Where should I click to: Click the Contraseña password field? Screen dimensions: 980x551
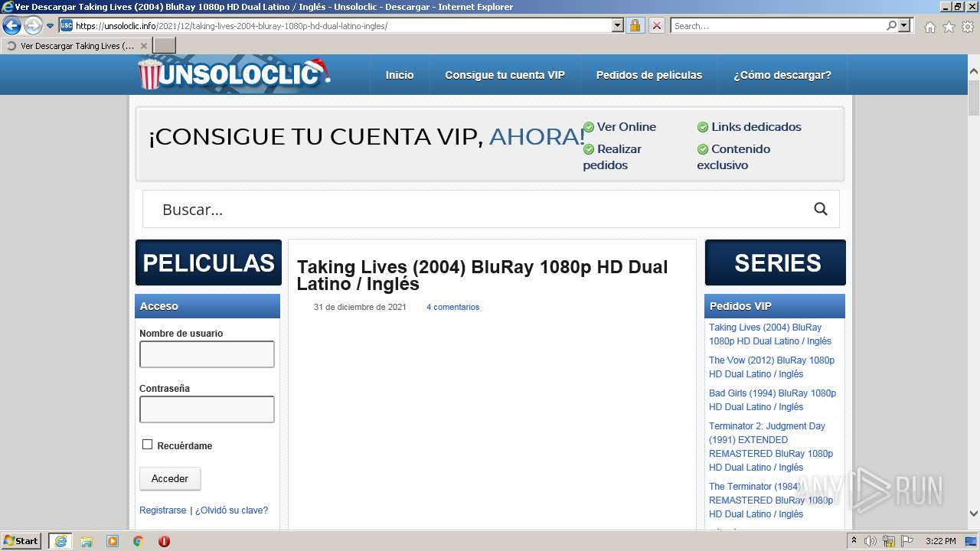207,409
